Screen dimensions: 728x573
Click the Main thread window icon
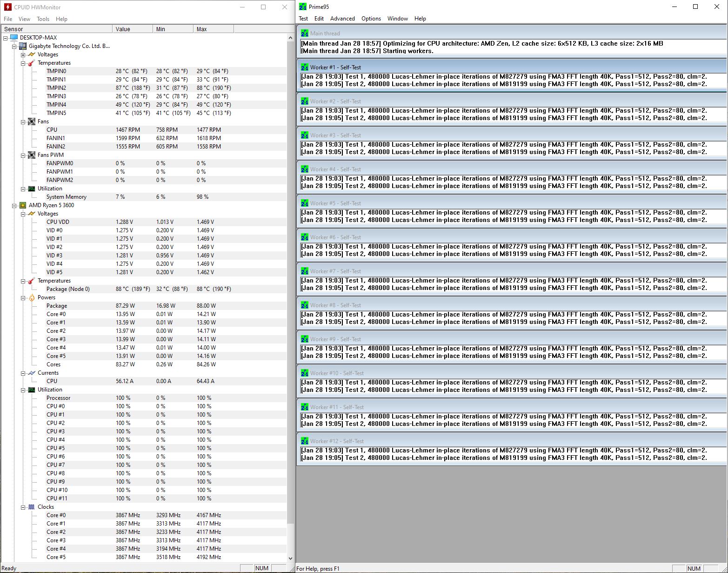point(305,34)
